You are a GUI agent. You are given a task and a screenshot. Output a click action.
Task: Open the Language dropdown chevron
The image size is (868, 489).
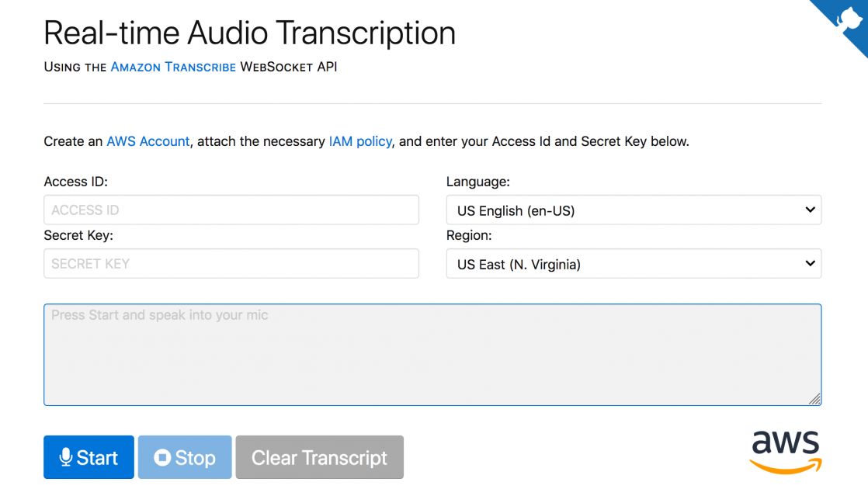[x=811, y=210]
